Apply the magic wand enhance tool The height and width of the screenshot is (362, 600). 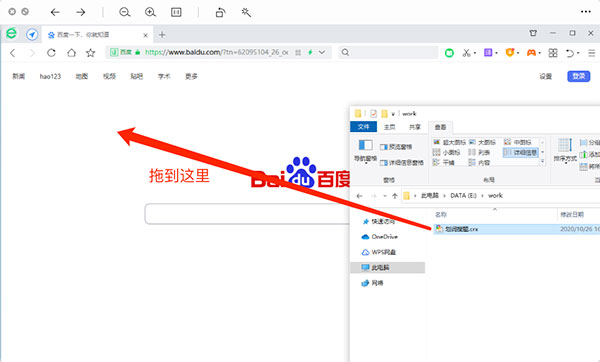click(x=246, y=12)
